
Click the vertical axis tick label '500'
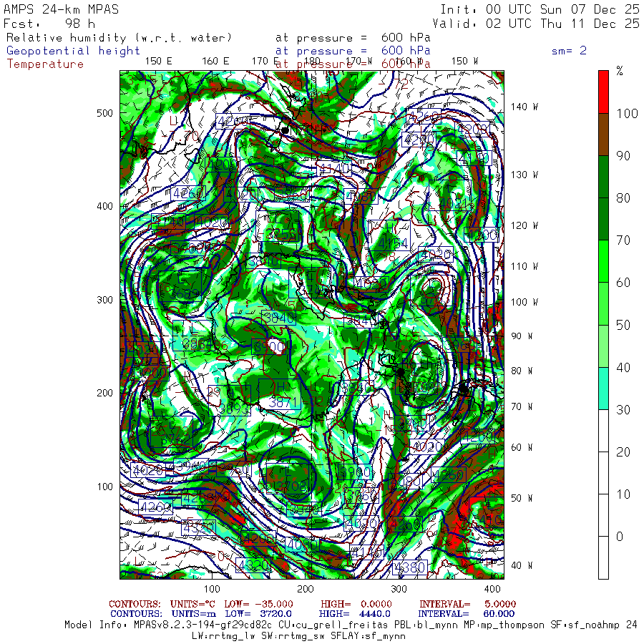104,113
